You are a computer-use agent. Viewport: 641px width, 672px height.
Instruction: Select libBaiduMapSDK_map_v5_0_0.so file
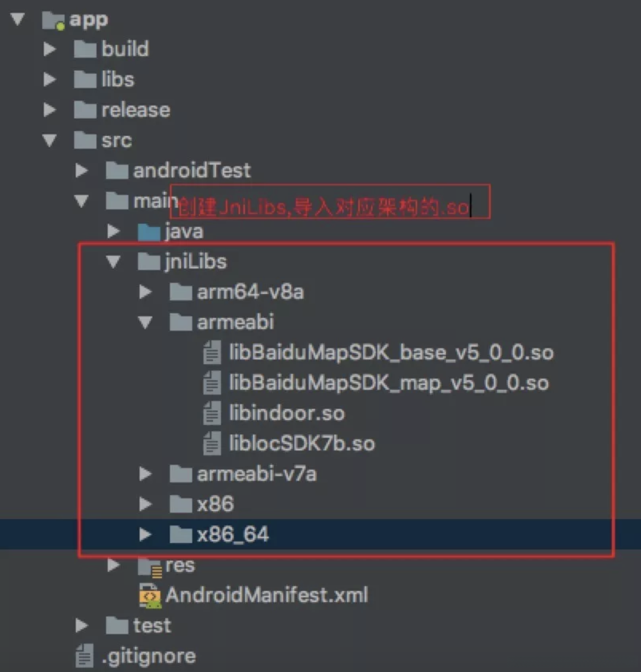pos(388,383)
